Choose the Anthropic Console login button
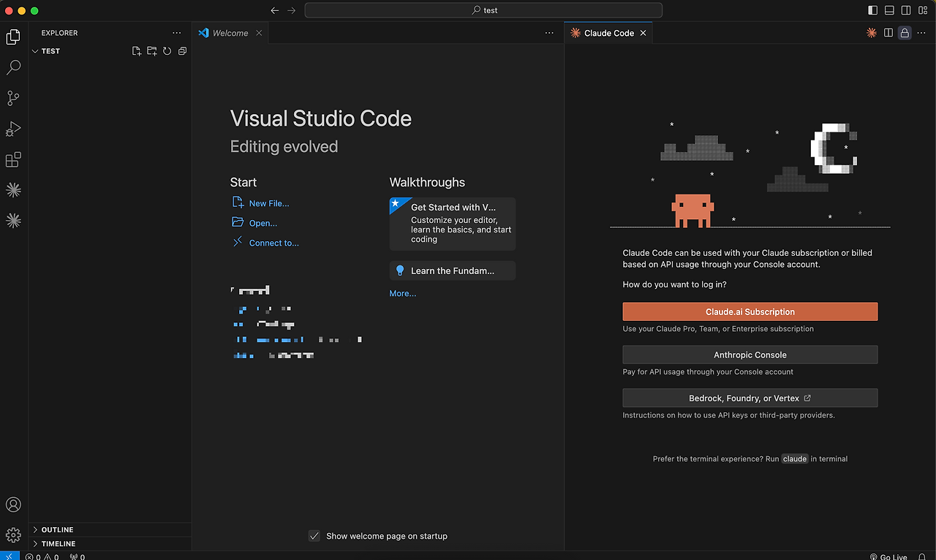936x560 pixels. (750, 355)
